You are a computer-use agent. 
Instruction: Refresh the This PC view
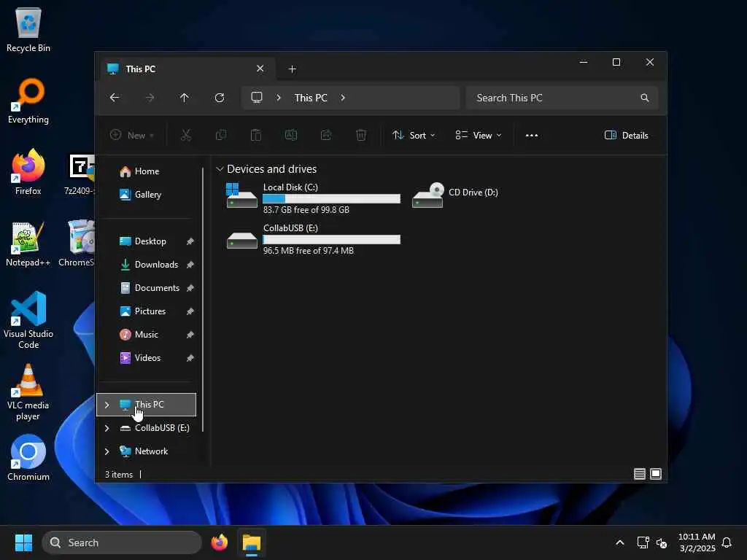[220, 98]
